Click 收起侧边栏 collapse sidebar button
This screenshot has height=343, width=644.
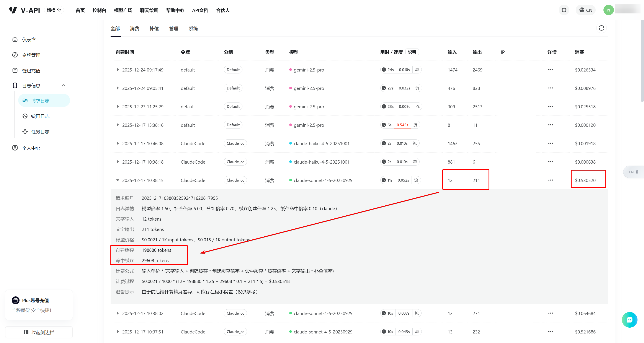click(39, 332)
